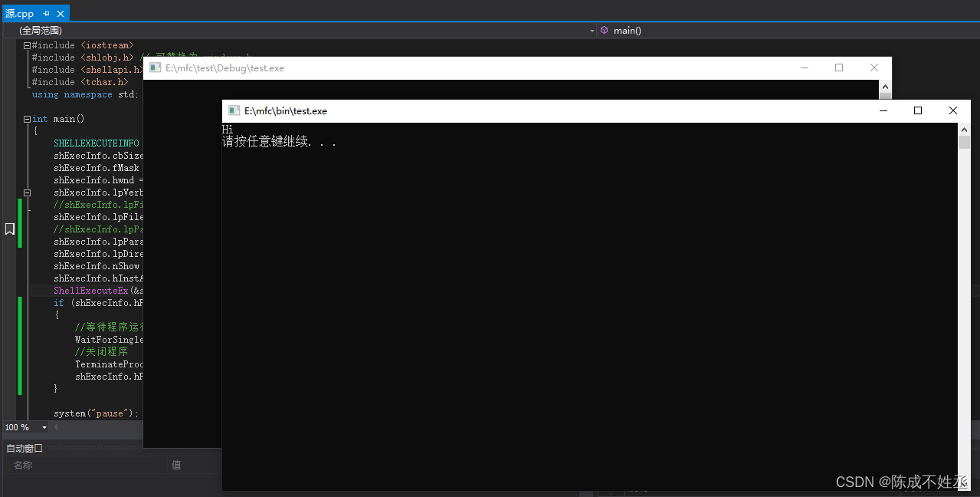Click the using namespace std; line
This screenshot has height=497, width=980.
[85, 94]
